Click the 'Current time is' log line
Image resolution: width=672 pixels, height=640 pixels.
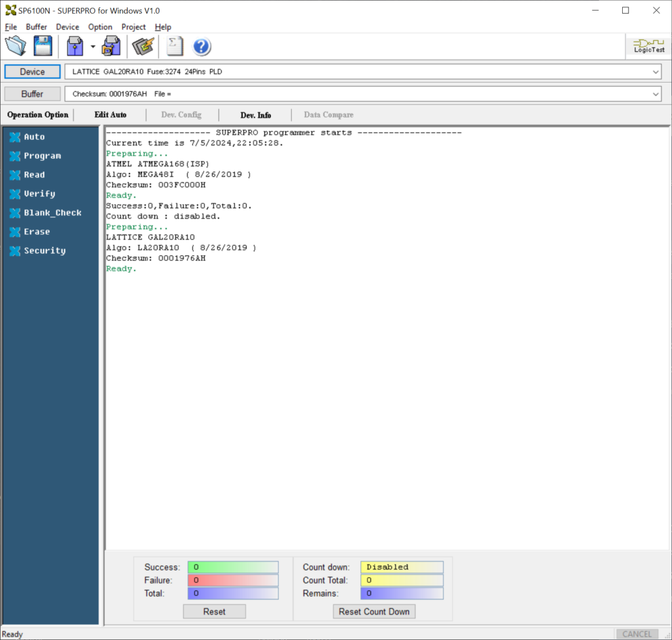click(x=194, y=142)
